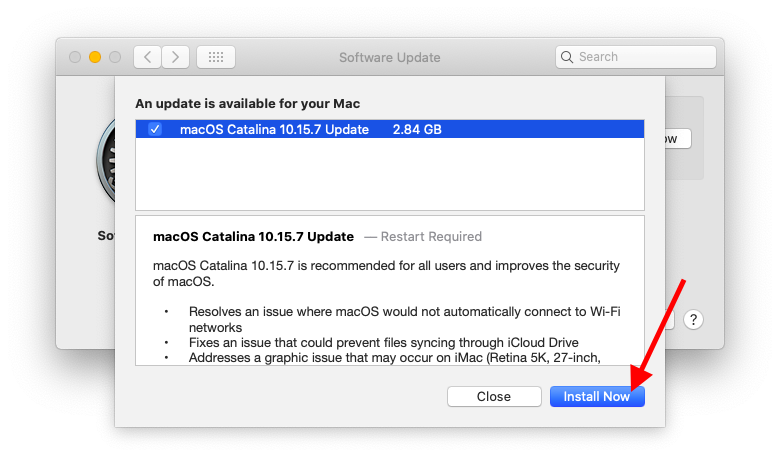780x454 pixels.
Task: Click the gray close window button
Action: click(75, 57)
